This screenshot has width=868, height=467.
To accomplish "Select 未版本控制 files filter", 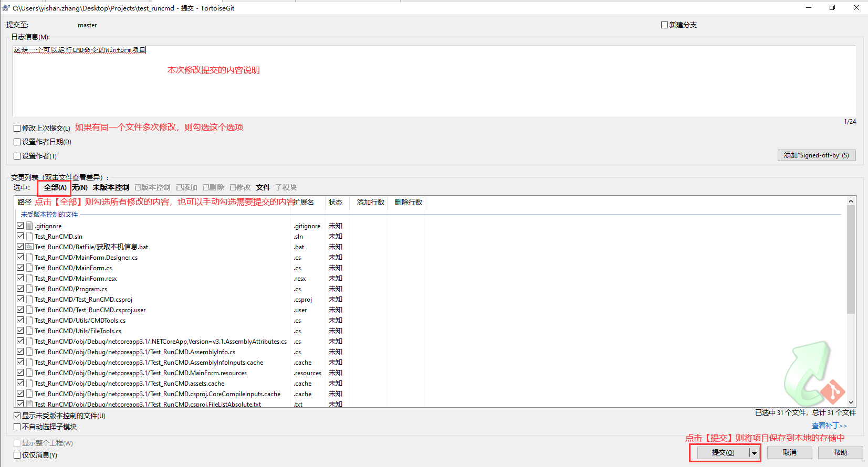I will pos(111,187).
